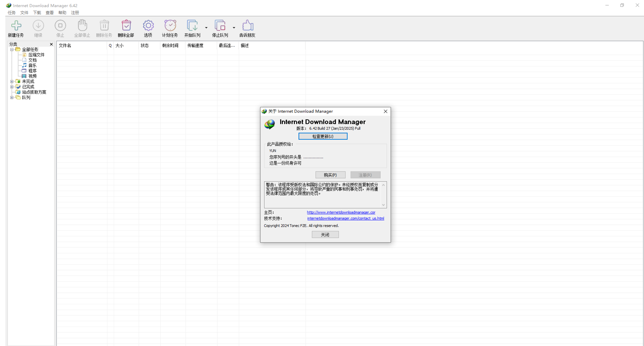The width and height of the screenshot is (644, 346).
Task: Click the 这是一份终身许可 license text
Action: [285, 163]
